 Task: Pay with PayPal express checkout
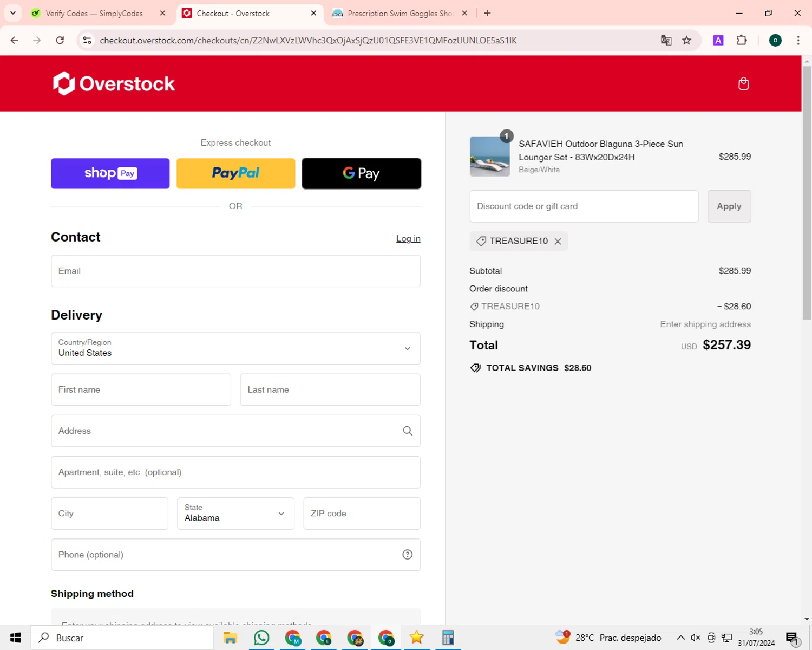pyautogui.click(x=235, y=173)
